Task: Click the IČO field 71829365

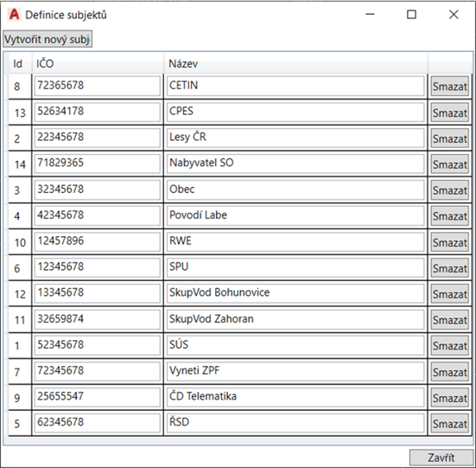Action: pyautogui.click(x=97, y=164)
